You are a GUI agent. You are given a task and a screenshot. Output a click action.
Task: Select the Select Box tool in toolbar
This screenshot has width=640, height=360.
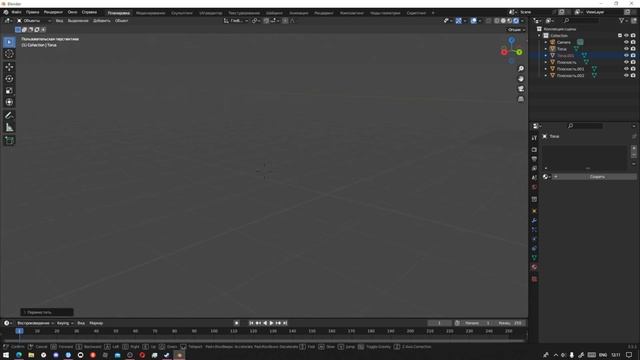point(9,42)
